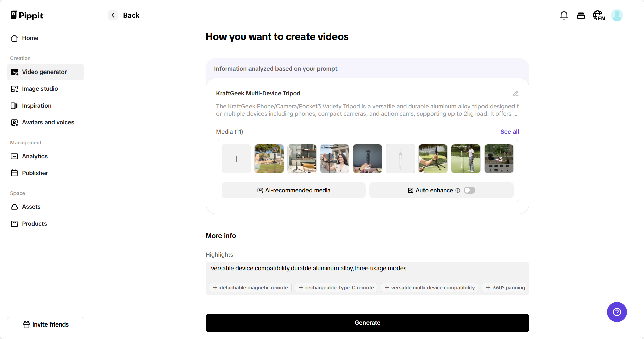Open the Publisher section
The image size is (644, 339).
coord(35,173)
